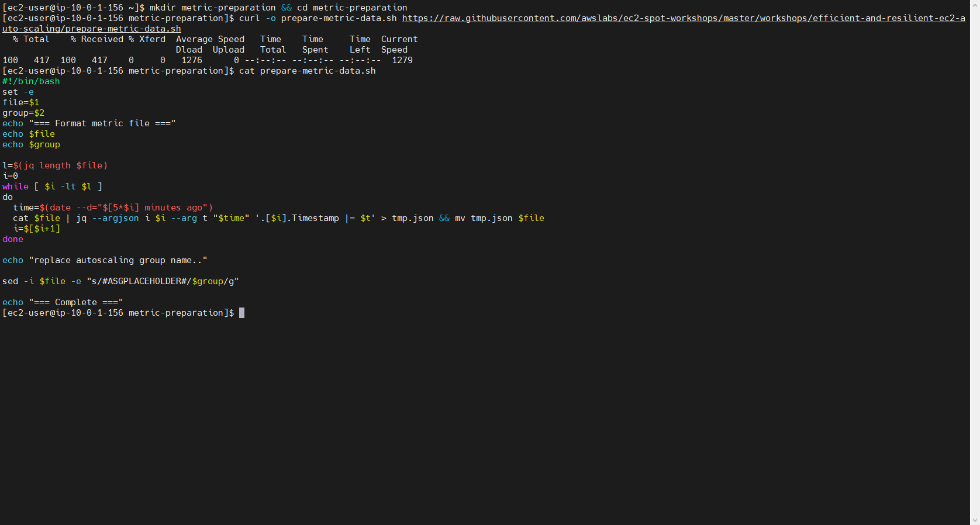This screenshot has height=525, width=980.
Task: Click the scroll-down arrow on terminal scrollbar
Action: 975,520
